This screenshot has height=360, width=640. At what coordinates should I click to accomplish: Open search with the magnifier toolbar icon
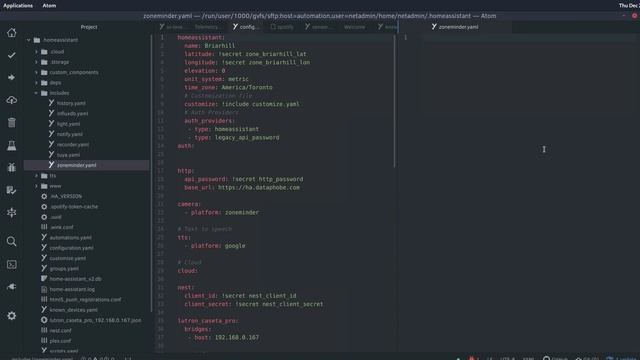click(x=11, y=241)
